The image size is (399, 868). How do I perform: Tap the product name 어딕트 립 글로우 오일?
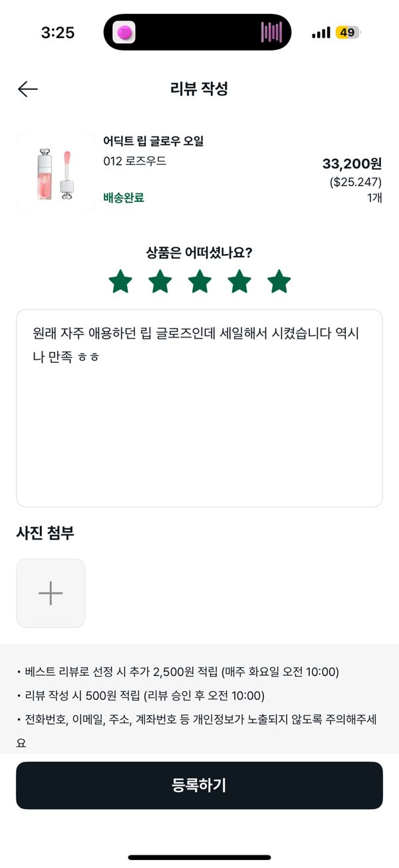pos(154,141)
